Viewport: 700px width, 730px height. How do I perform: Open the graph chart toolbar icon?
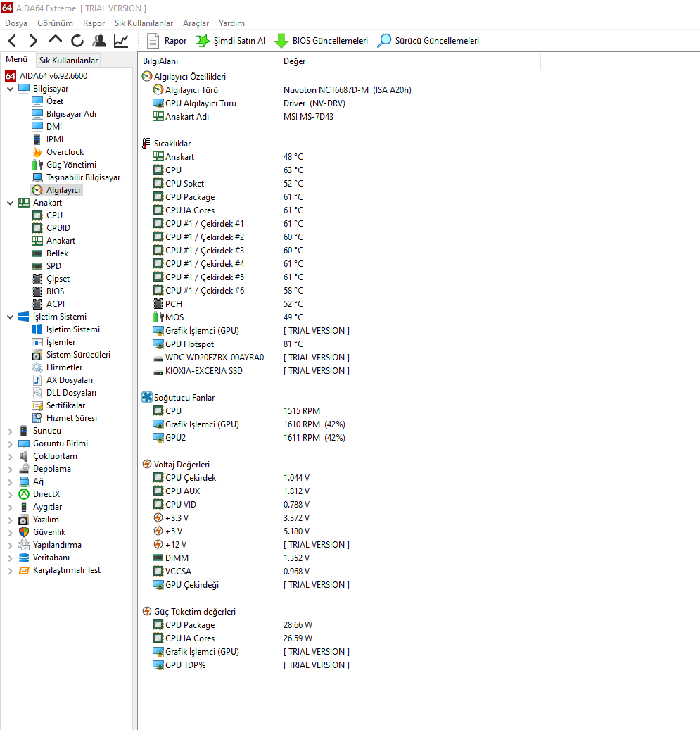tap(121, 41)
